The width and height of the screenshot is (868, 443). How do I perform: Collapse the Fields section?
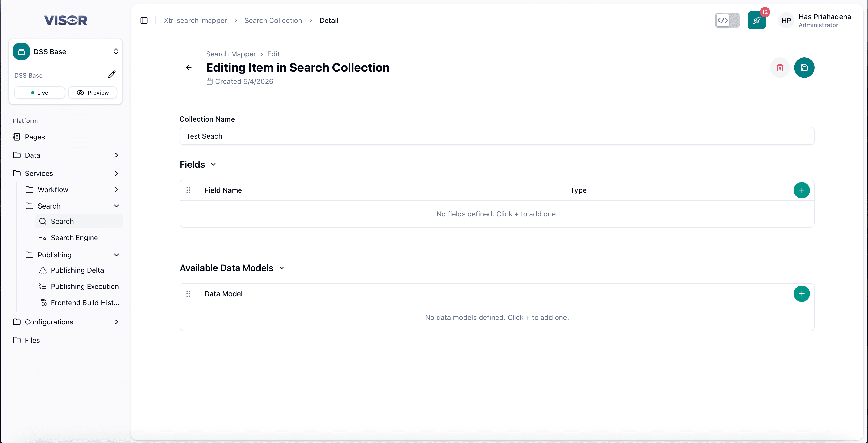click(213, 164)
